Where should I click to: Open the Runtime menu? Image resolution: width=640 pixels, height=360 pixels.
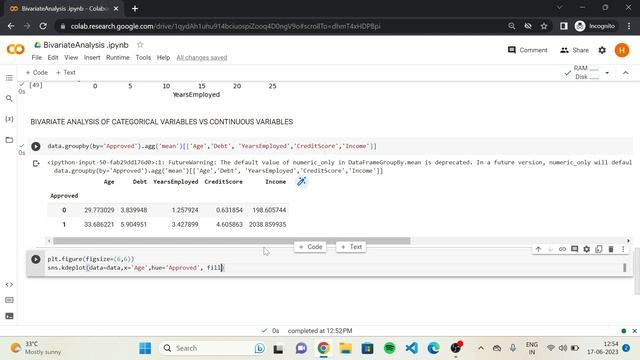[118, 58]
